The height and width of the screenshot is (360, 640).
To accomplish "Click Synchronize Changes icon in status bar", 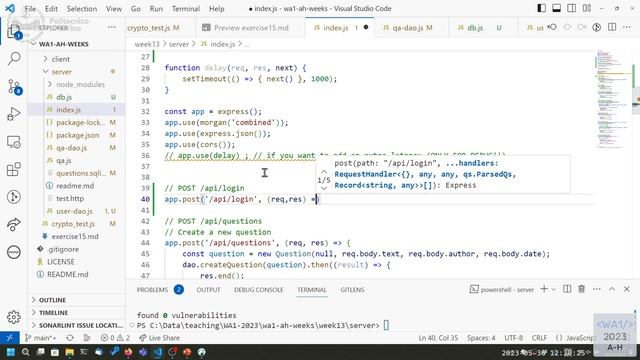I will pos(70,338).
